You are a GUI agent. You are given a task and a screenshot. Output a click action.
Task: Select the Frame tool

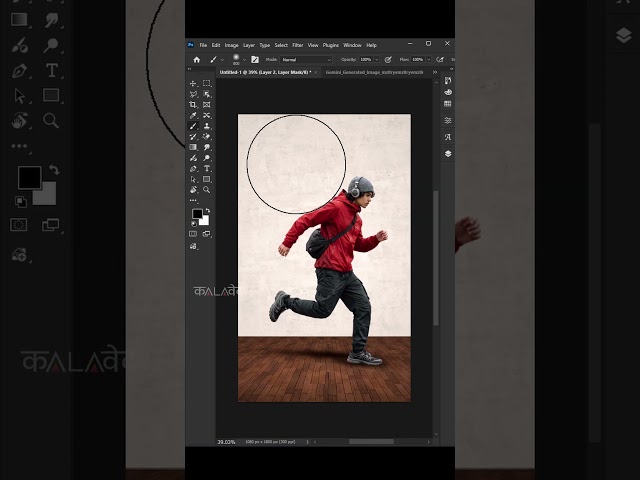pos(207,105)
